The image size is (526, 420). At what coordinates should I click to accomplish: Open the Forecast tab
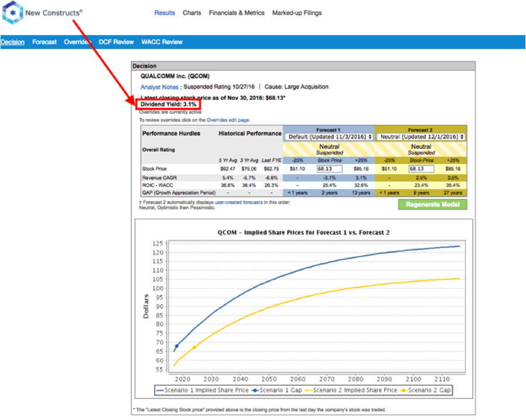click(x=44, y=42)
